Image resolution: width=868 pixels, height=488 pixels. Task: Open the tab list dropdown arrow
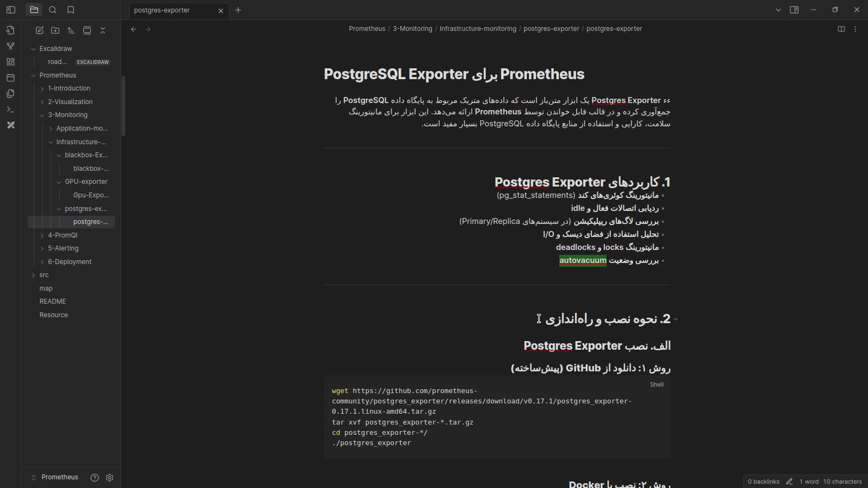coord(778,10)
